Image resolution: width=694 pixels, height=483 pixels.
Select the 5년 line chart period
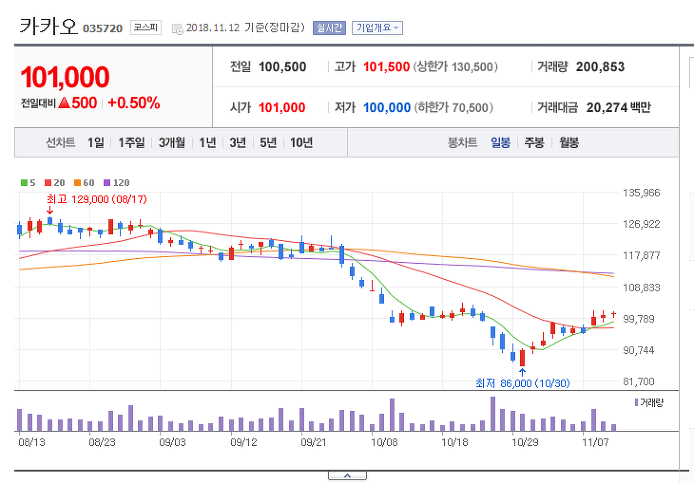[268, 143]
